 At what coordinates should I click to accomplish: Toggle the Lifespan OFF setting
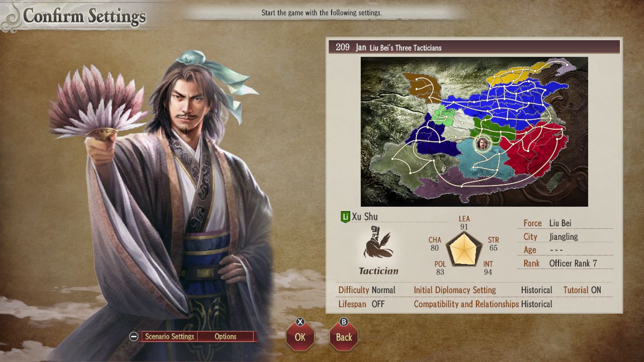(361, 304)
